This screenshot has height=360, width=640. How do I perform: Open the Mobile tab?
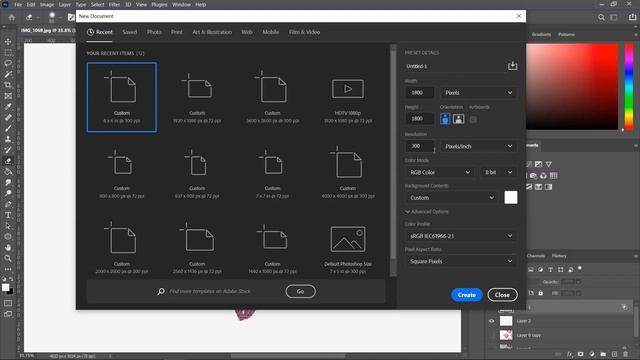point(271,32)
